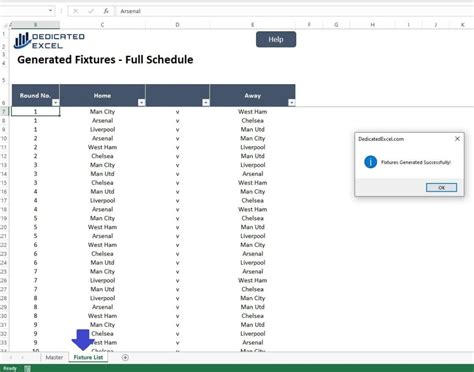Click the Generated Fixtures - Full Schedule title

coord(105,60)
